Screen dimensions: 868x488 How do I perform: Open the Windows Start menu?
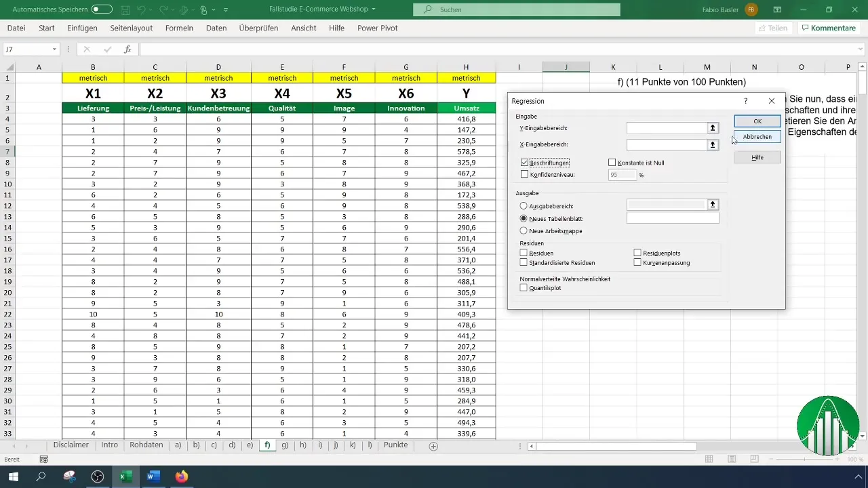(x=13, y=476)
